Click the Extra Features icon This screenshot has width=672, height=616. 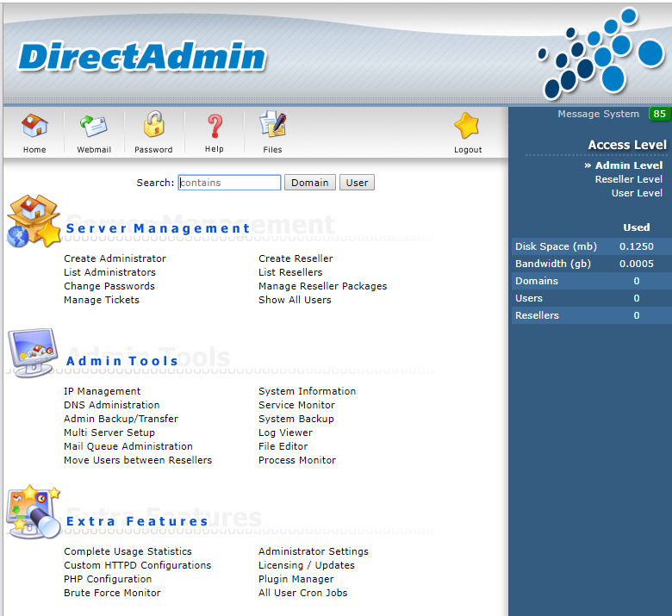pos(33,512)
